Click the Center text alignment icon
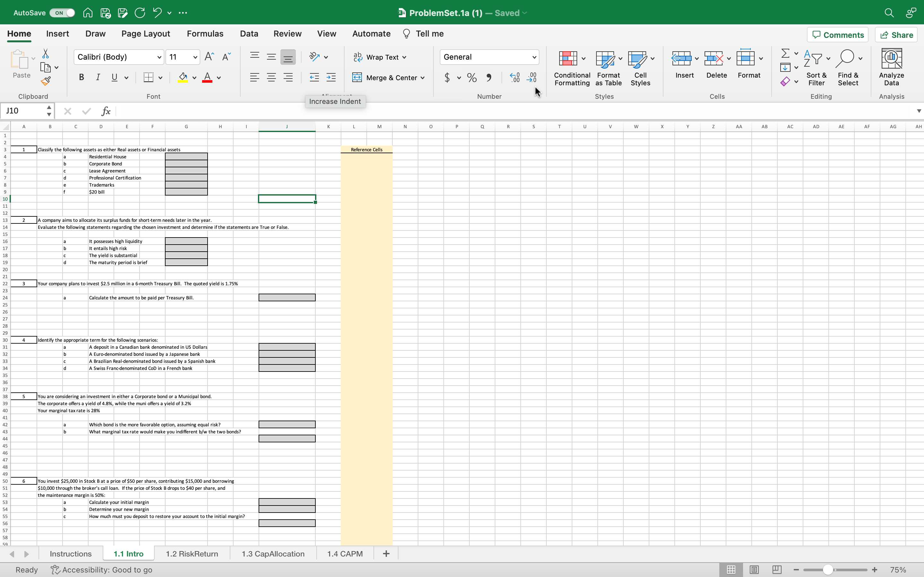The width and height of the screenshot is (924, 577). point(271,78)
